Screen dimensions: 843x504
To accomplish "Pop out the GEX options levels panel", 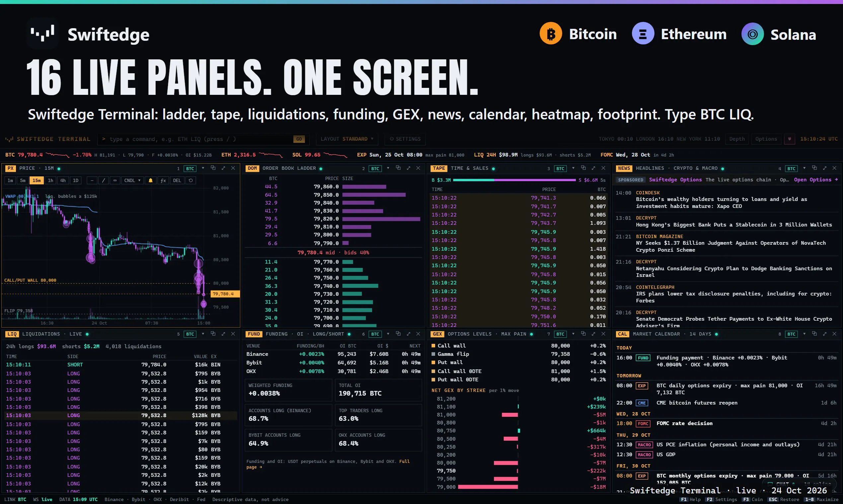I will [x=583, y=334].
